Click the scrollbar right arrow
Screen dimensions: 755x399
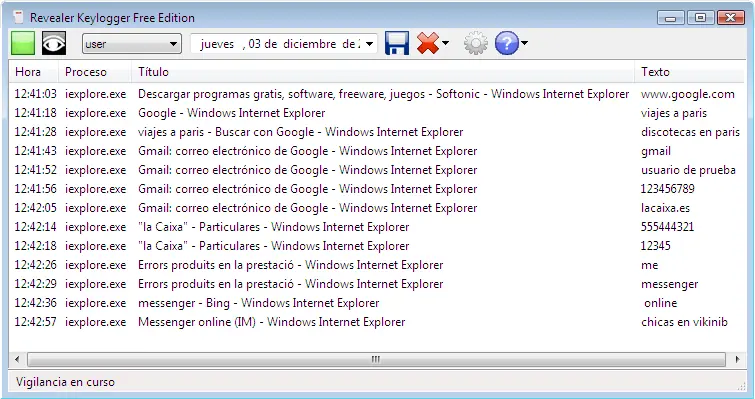737,359
